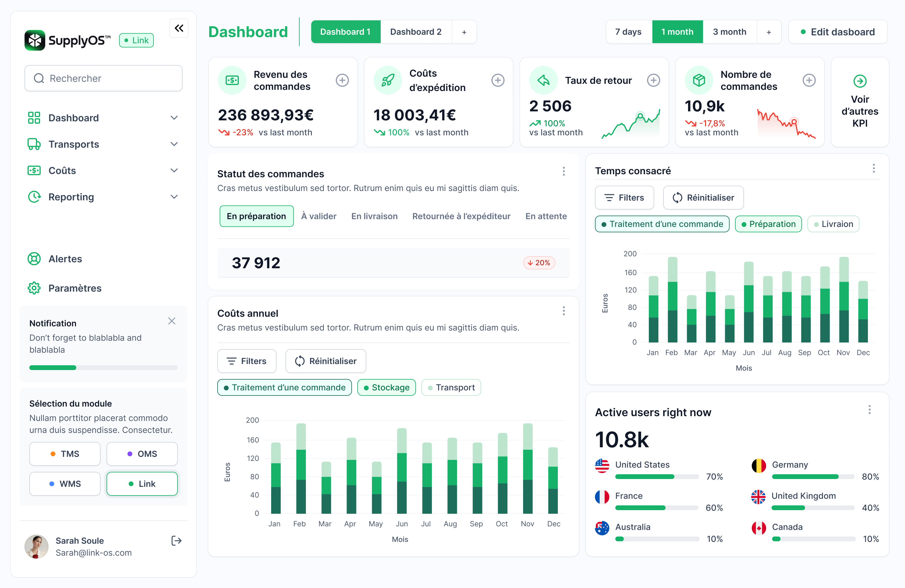Click the Rechercher search field

(104, 78)
